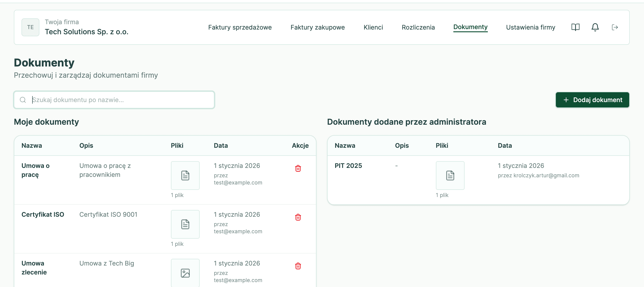Open the book guide icon
Screen dimensions: 644x287
coord(575,27)
